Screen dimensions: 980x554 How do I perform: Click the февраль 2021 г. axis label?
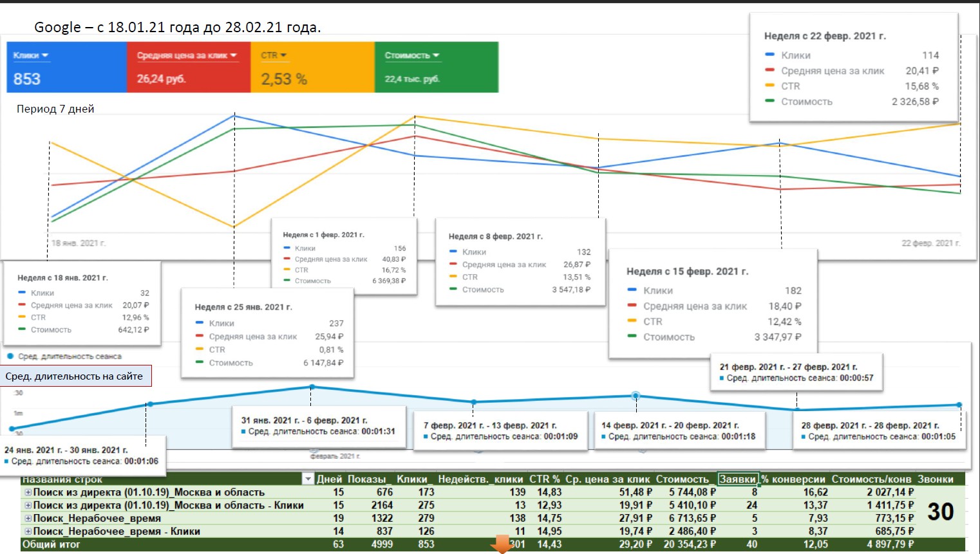tap(335, 456)
